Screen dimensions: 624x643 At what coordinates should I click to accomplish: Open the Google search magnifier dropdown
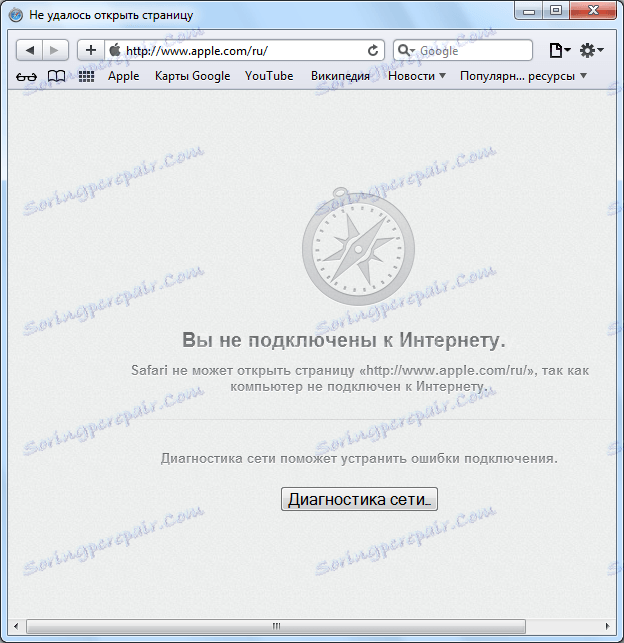pos(406,50)
